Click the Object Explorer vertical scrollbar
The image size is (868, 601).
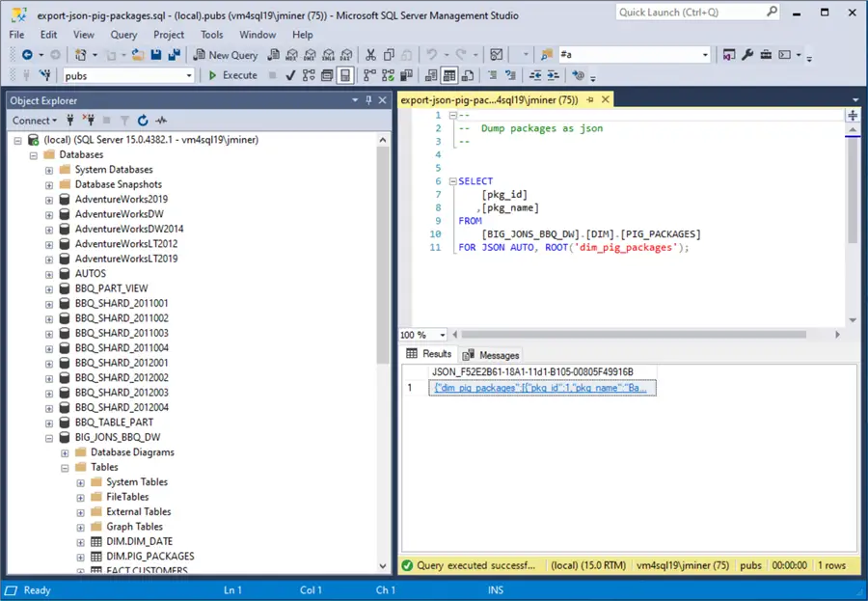383,253
